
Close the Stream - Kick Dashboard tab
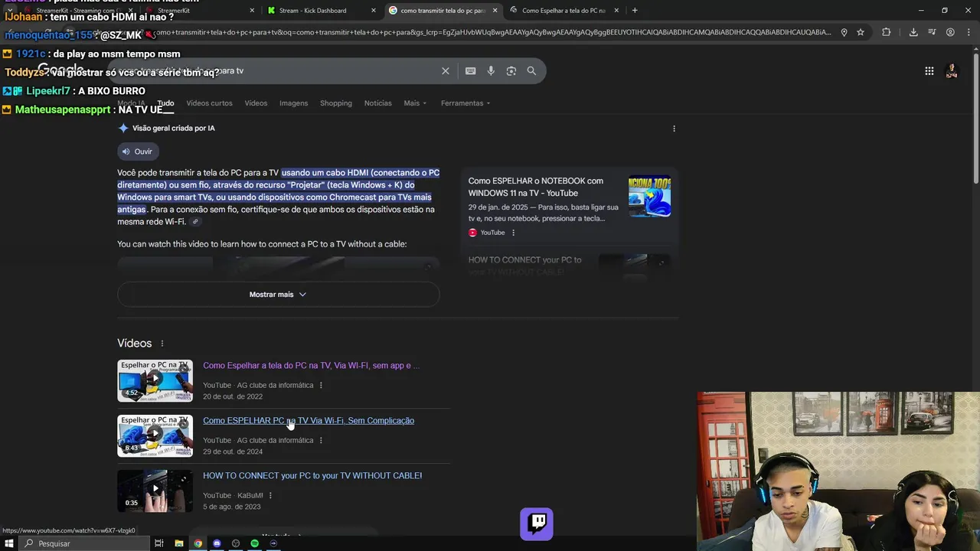(x=374, y=11)
